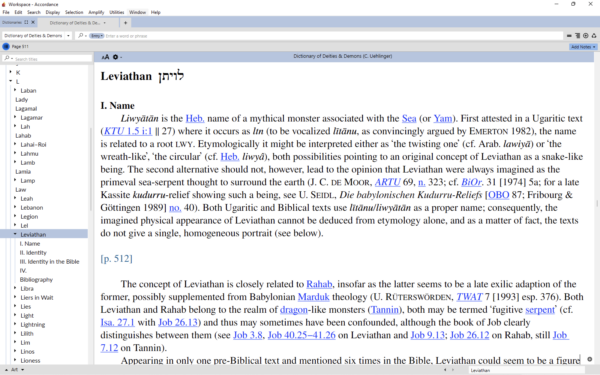Open the Amplify menu
This screenshot has height=375, width=600.
[96, 12]
